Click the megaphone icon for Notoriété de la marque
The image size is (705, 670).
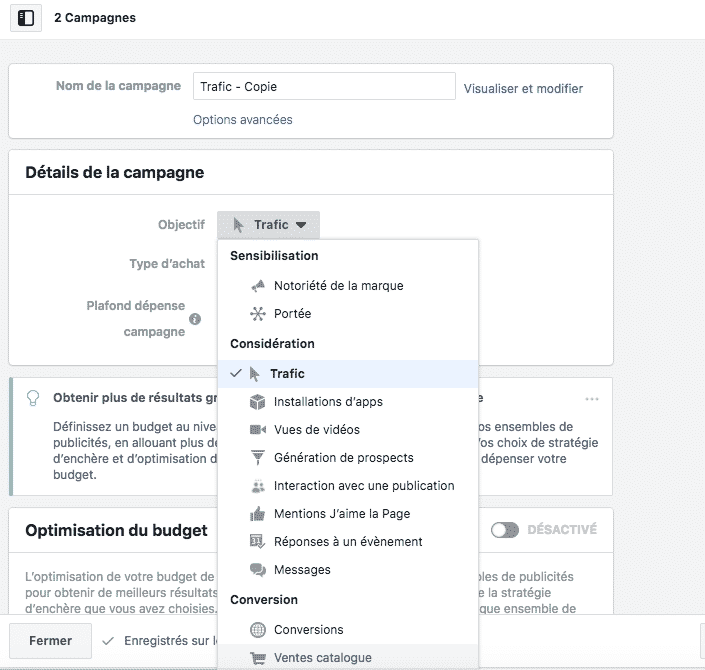tap(258, 286)
